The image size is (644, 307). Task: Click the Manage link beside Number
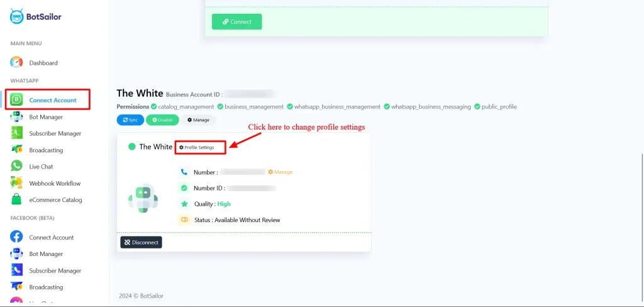point(280,172)
